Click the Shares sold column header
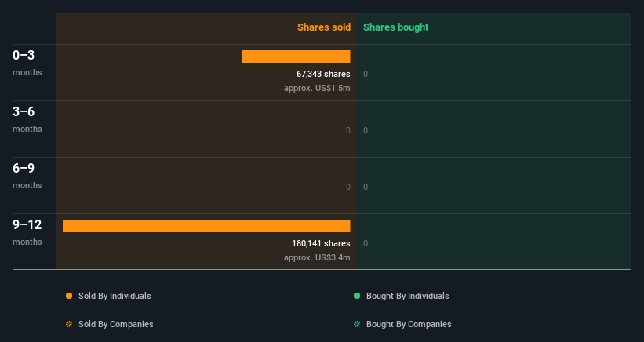The height and width of the screenshot is (342, 644). 324,27
